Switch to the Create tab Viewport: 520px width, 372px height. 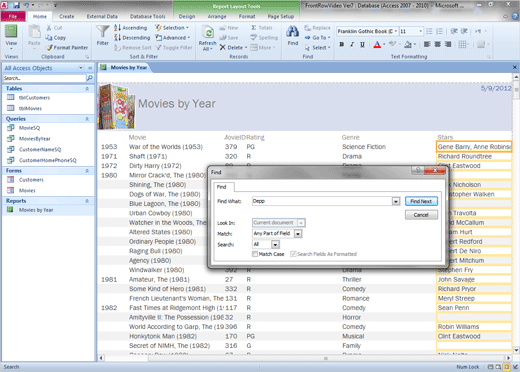[67, 16]
